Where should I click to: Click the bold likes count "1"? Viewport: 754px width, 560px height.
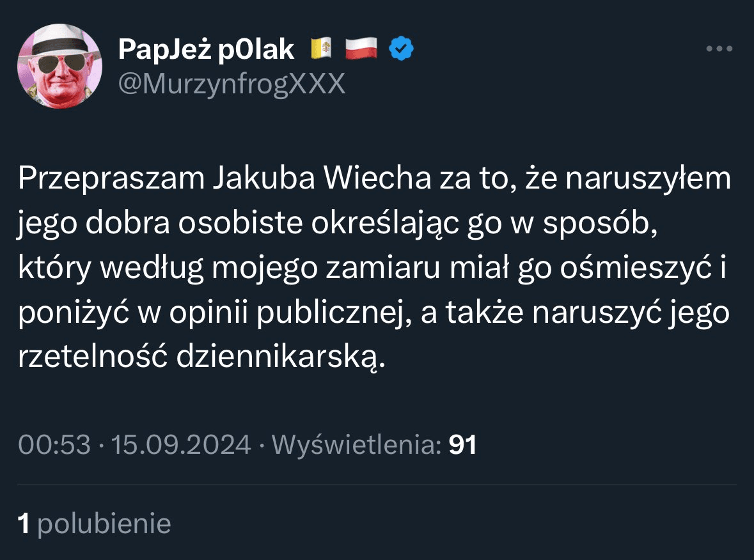point(24,524)
